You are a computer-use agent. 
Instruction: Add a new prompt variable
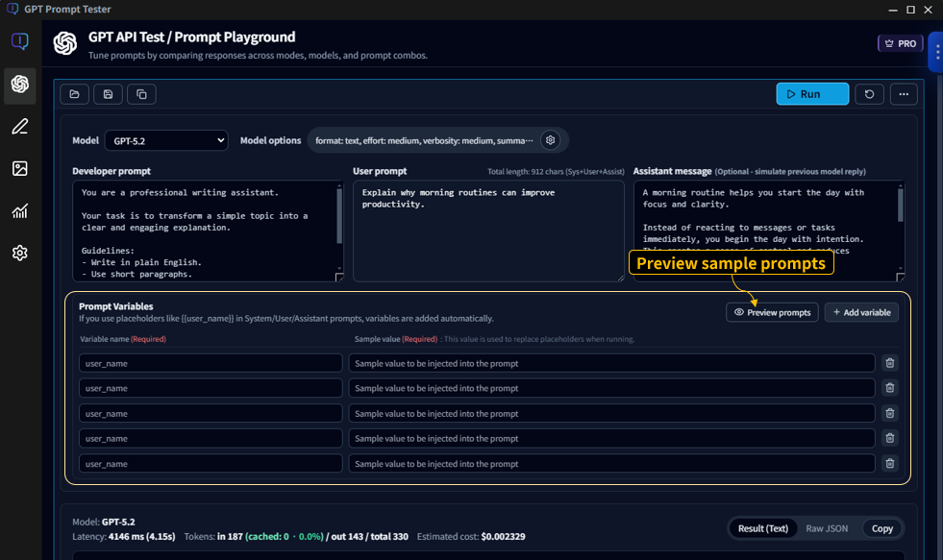[x=861, y=312]
